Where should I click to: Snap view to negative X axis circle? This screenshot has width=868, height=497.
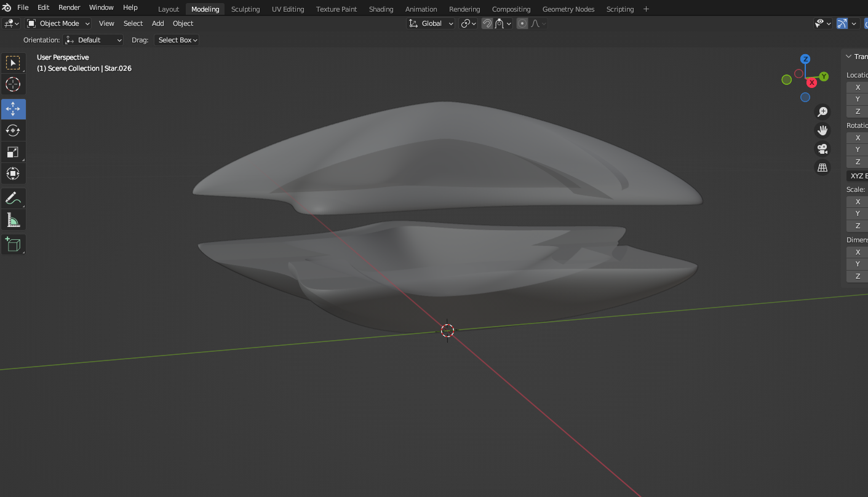[x=798, y=74]
